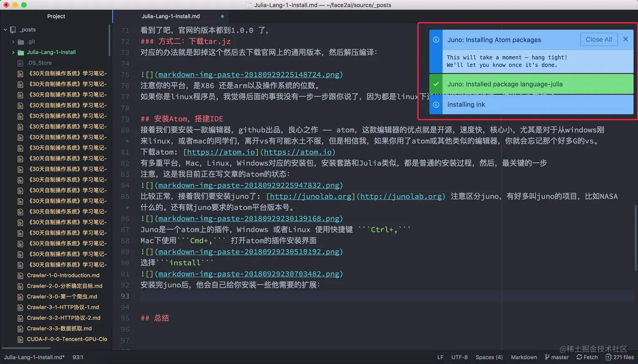Open Crawler-3-2-HTTP协议-2.md file
This screenshot has width=638, height=364.
64,318
